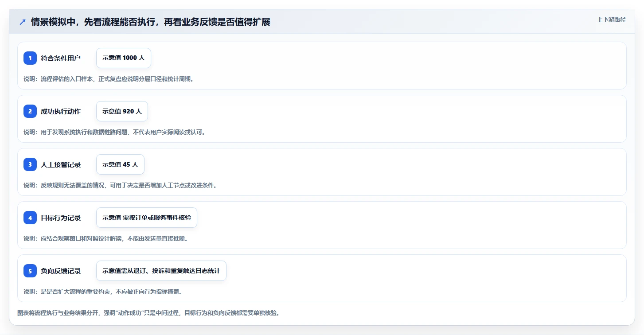Click the arrow icon beside the header title
The width and height of the screenshot is (644, 335).
[x=23, y=22]
